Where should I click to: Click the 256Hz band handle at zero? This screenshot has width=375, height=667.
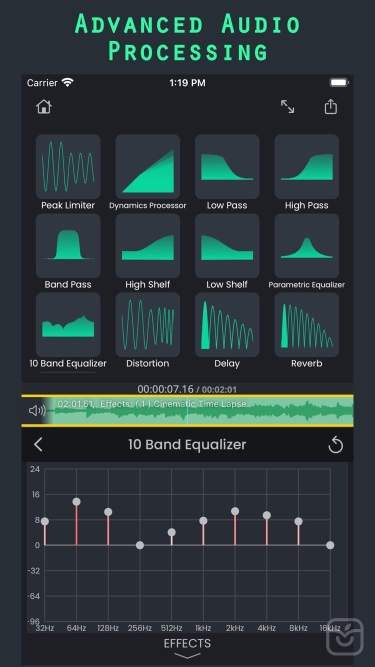[140, 545]
